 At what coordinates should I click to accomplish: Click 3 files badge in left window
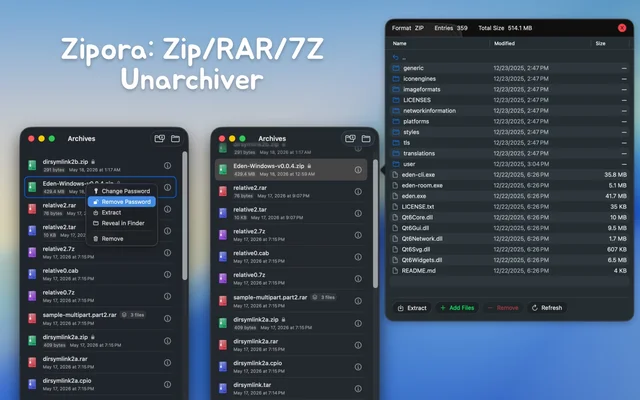[x=133, y=315]
